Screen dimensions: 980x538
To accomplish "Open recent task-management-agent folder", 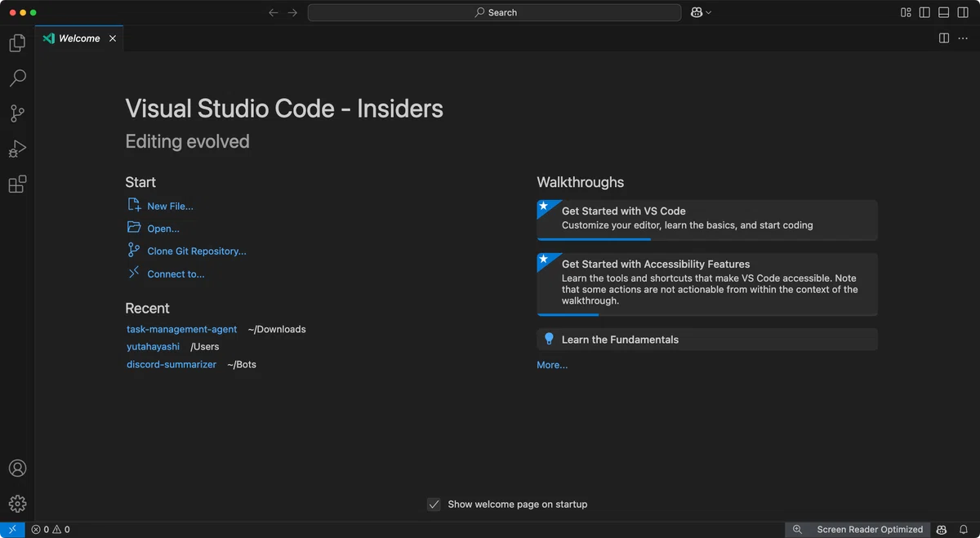I will point(181,329).
